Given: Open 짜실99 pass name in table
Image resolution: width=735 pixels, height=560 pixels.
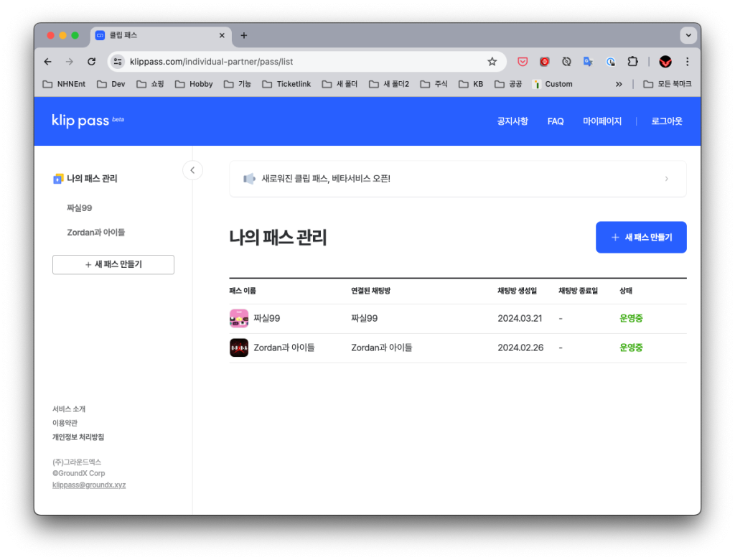Looking at the screenshot, I should point(267,319).
